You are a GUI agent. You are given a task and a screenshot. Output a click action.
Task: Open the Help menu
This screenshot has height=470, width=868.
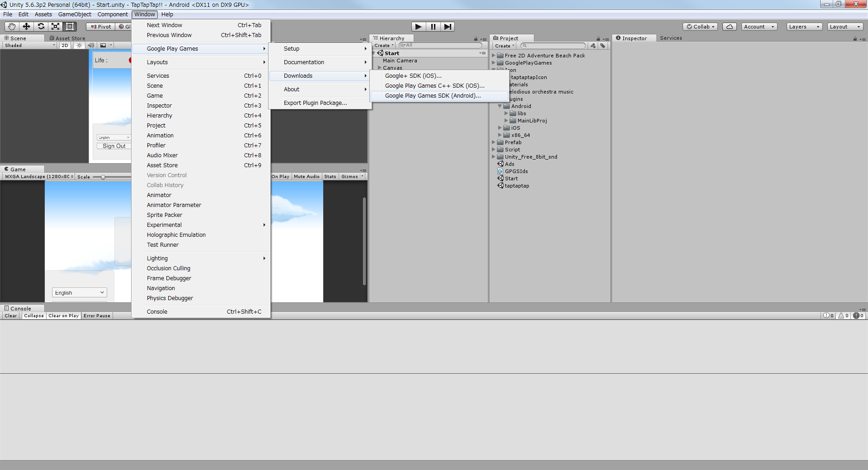tap(167, 14)
